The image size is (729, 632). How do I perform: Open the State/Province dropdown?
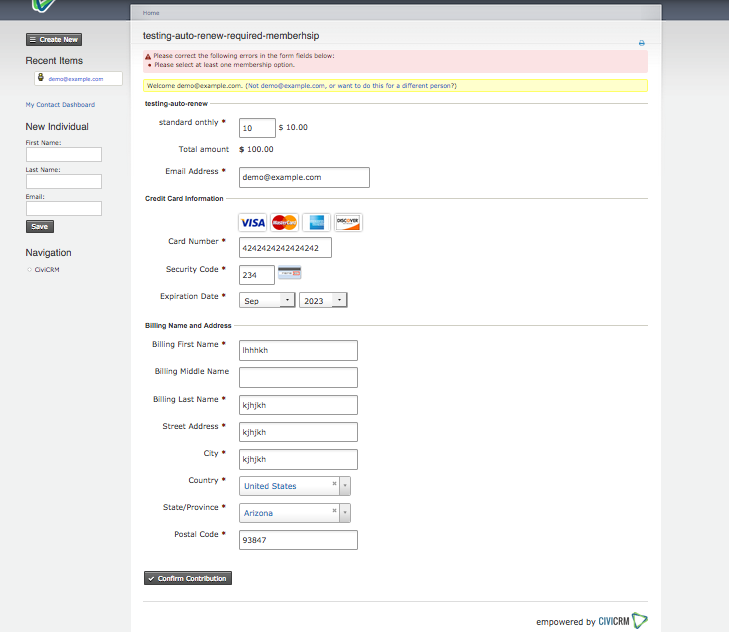point(345,513)
